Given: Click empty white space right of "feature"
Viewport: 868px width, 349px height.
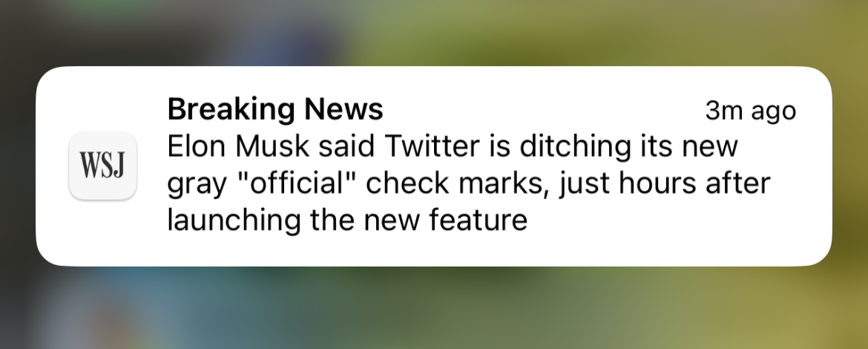Looking at the screenshot, I should (x=668, y=223).
